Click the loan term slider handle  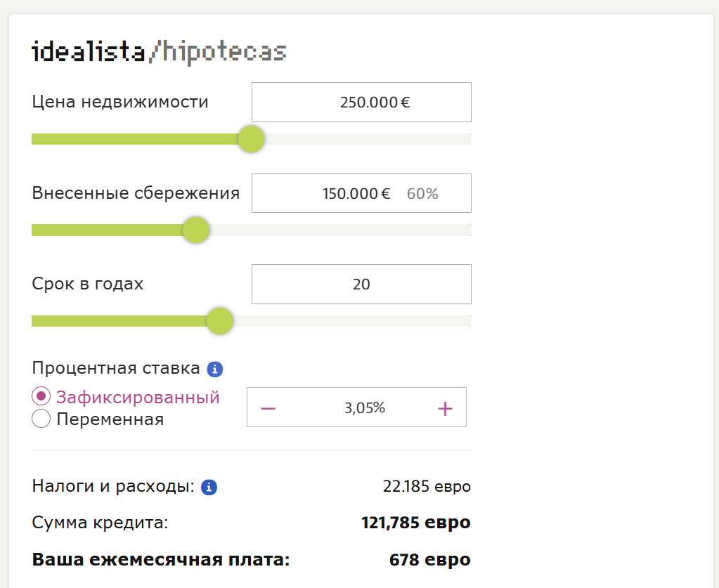tap(220, 321)
